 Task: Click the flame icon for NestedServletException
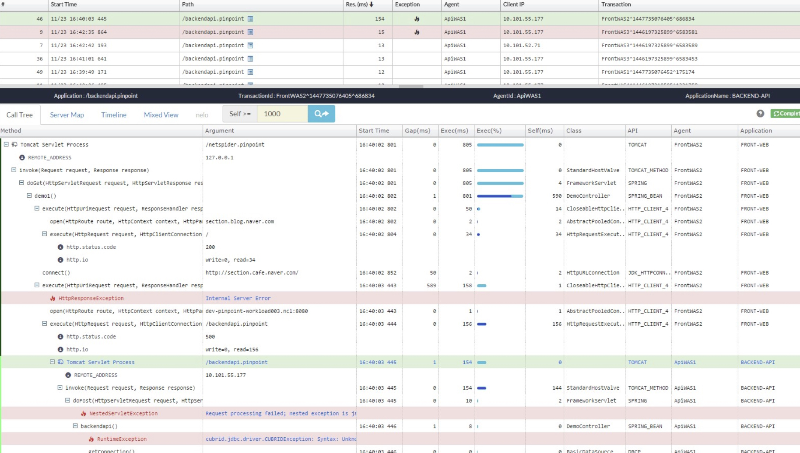(83, 413)
